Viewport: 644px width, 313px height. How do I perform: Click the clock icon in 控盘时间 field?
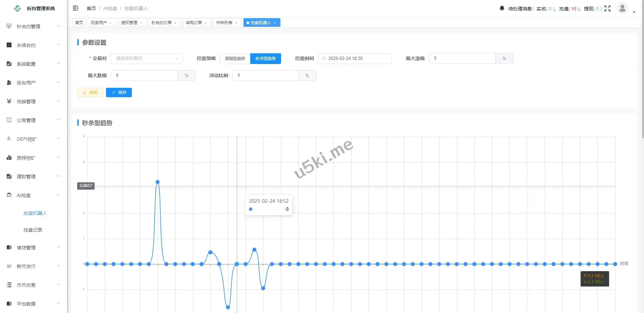coord(324,59)
